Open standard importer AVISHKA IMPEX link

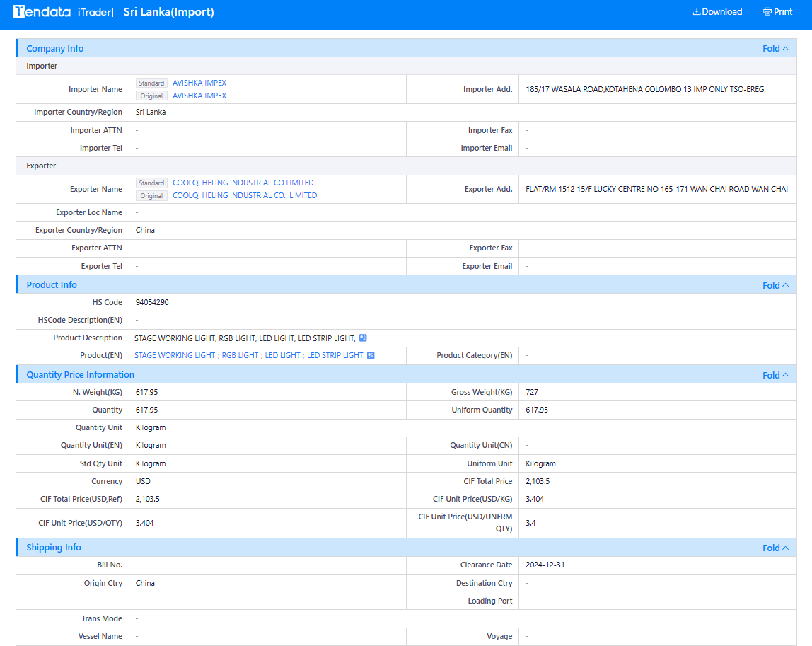coord(199,83)
